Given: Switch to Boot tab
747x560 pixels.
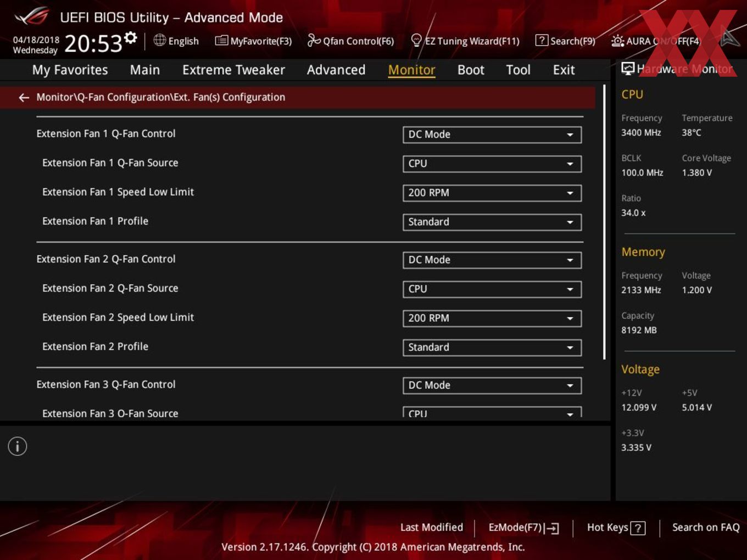Looking at the screenshot, I should pyautogui.click(x=471, y=70).
